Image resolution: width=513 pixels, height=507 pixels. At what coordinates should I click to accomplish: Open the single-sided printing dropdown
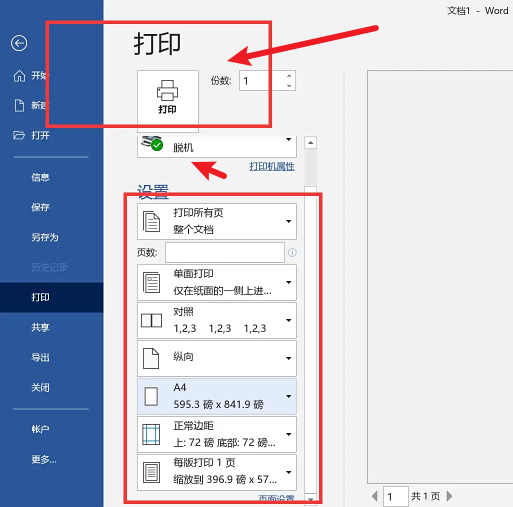point(217,282)
